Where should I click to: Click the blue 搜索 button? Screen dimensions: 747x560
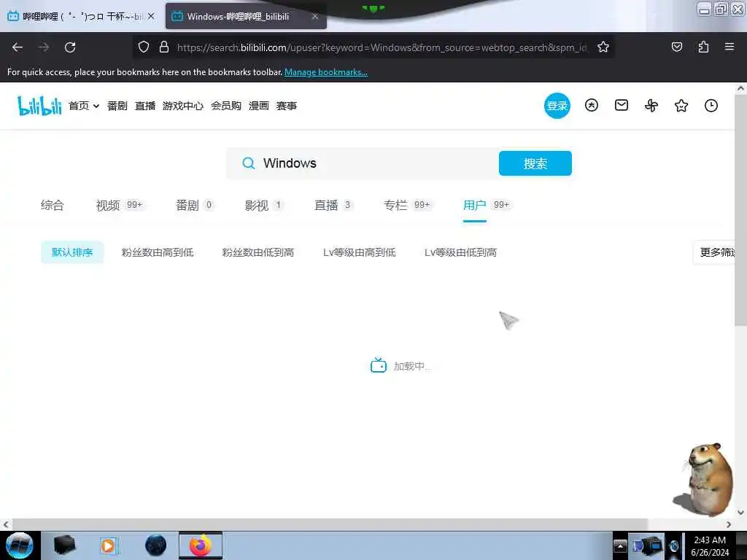point(535,163)
